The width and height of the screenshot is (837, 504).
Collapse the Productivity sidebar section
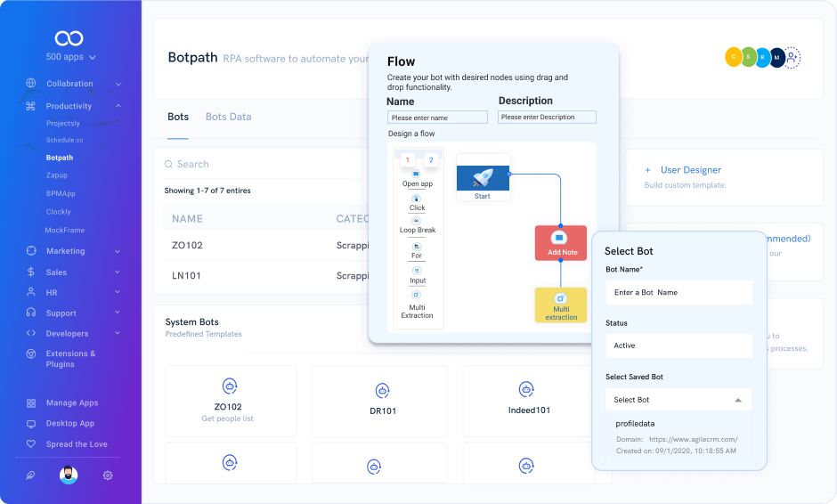pos(118,106)
